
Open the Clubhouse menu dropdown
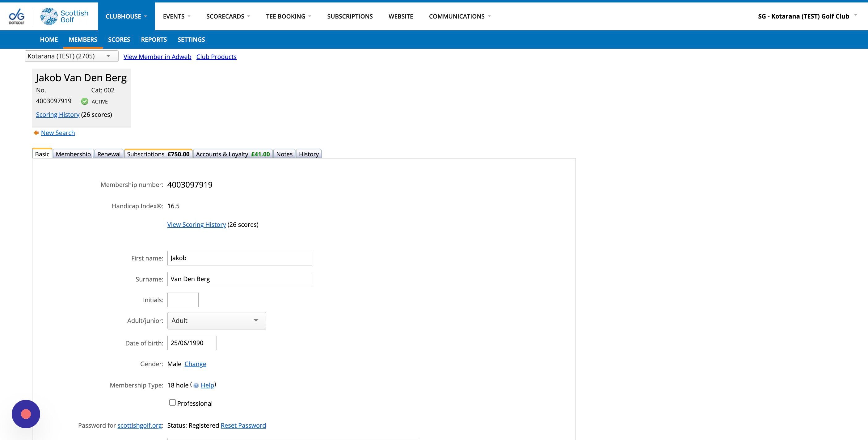coord(126,16)
